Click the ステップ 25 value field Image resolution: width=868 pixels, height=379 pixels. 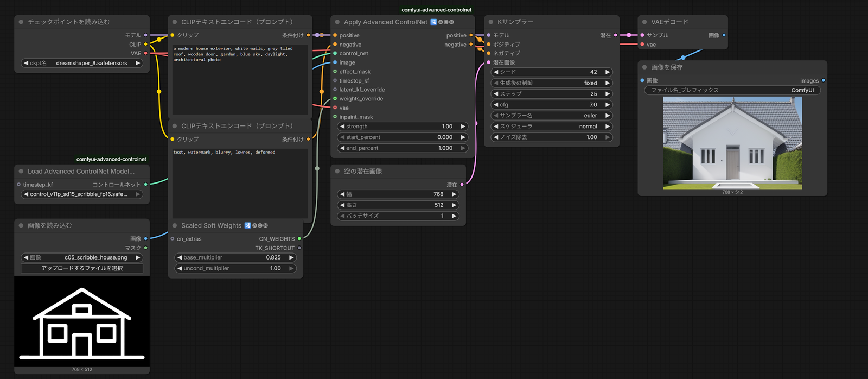(x=552, y=94)
